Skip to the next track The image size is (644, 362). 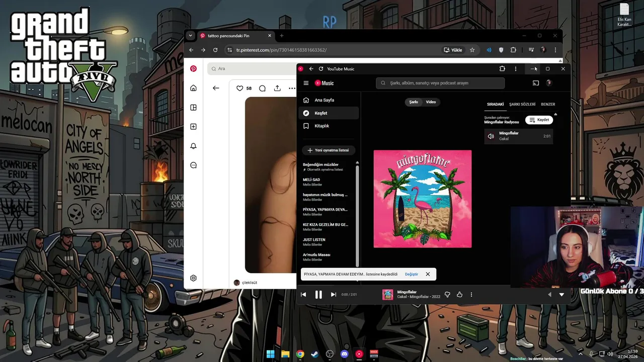coord(333,295)
